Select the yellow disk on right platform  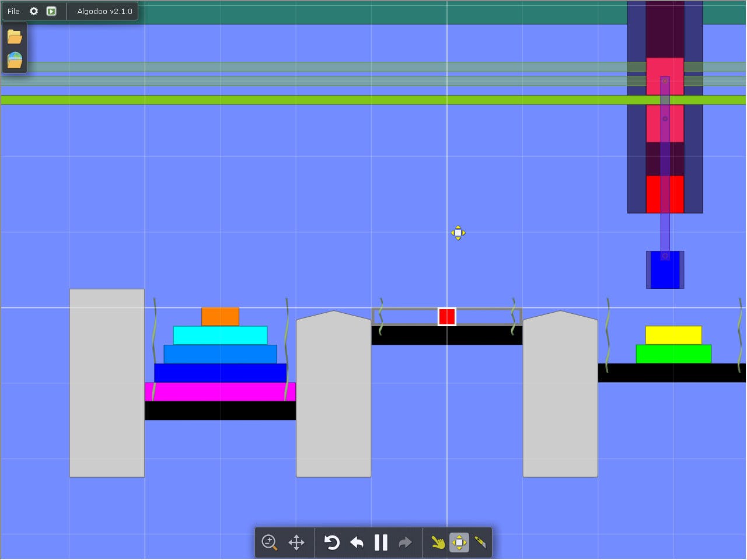tap(673, 335)
